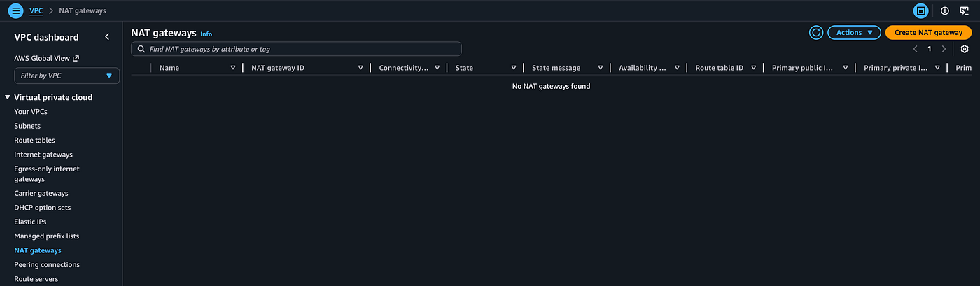Go to next page arrow
Image resolution: width=980 pixels, height=286 pixels.
pyautogui.click(x=944, y=49)
